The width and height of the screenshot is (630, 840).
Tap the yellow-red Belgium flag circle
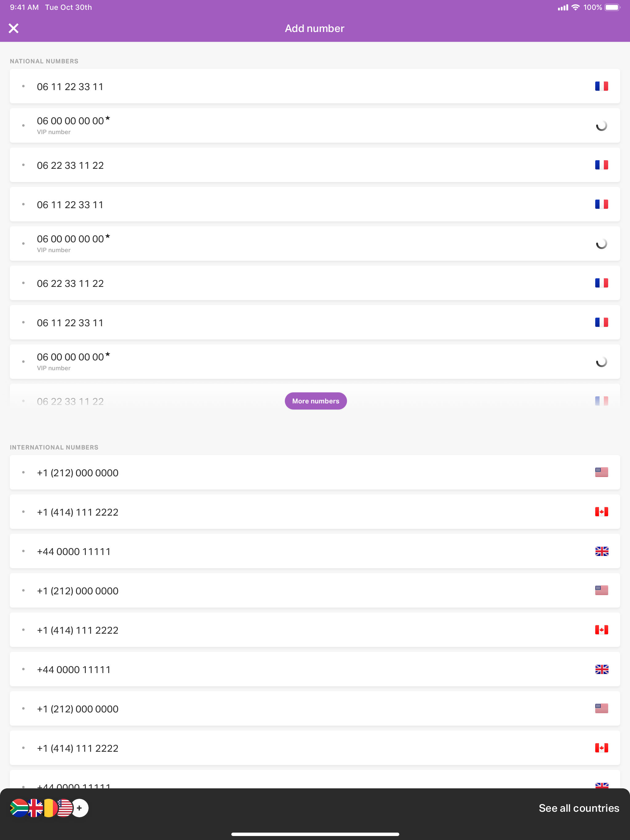pos(50,808)
